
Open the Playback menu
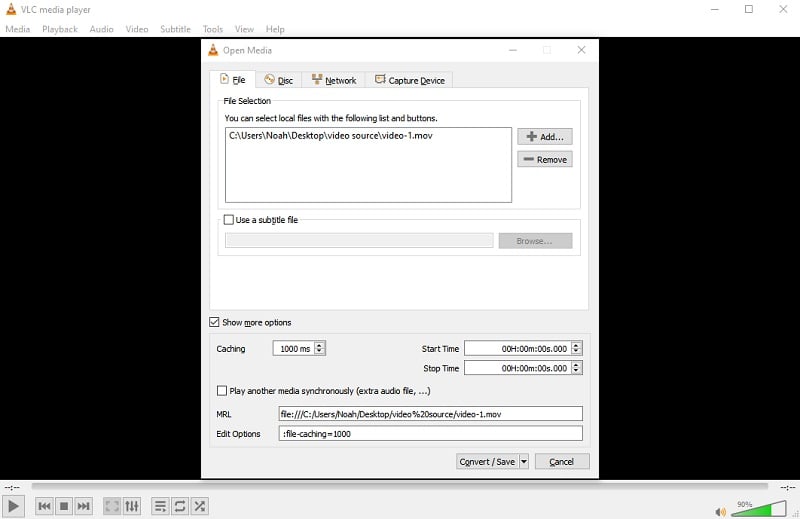60,29
